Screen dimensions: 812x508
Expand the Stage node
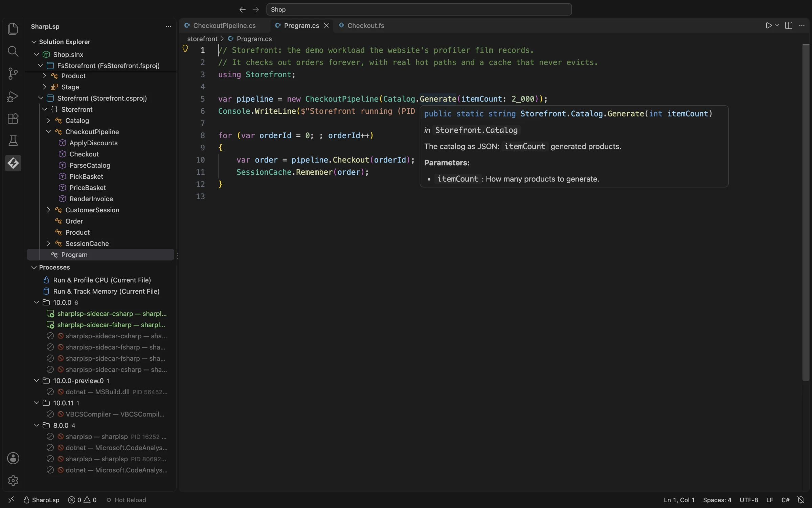point(44,87)
